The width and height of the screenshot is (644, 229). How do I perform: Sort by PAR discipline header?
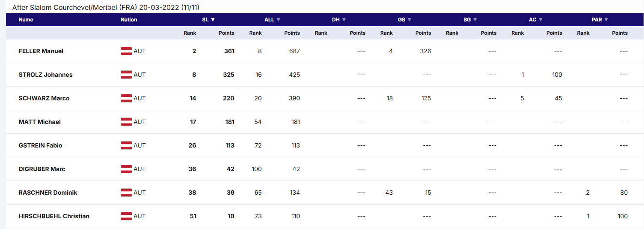click(600, 20)
